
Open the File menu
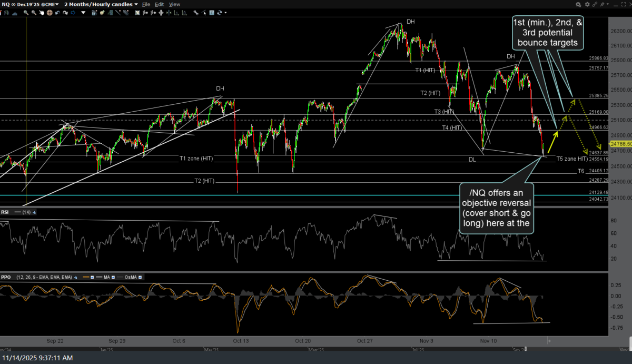click(146, 4)
